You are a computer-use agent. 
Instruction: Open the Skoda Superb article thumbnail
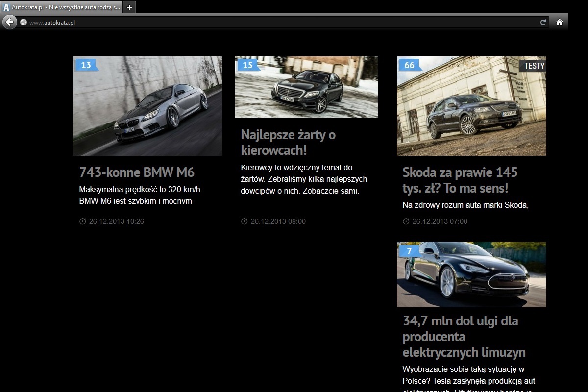click(x=471, y=106)
